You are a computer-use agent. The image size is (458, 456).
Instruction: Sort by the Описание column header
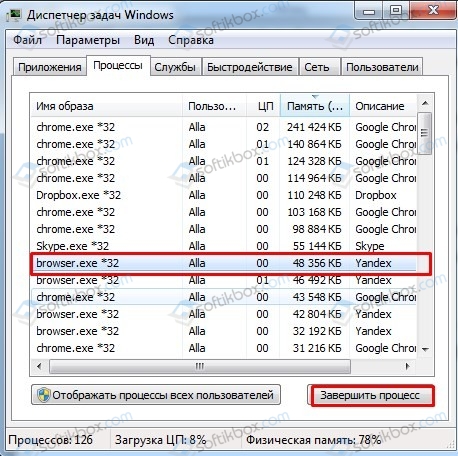tap(383, 106)
